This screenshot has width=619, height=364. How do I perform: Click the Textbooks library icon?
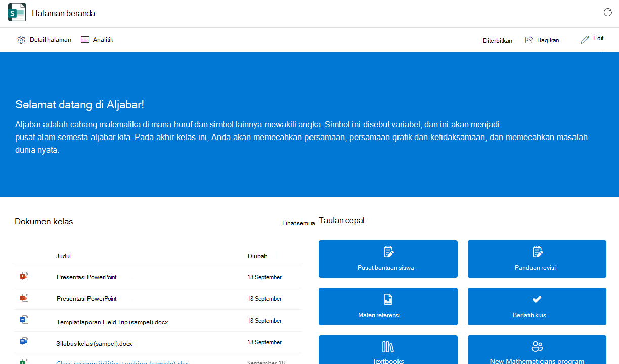click(388, 347)
